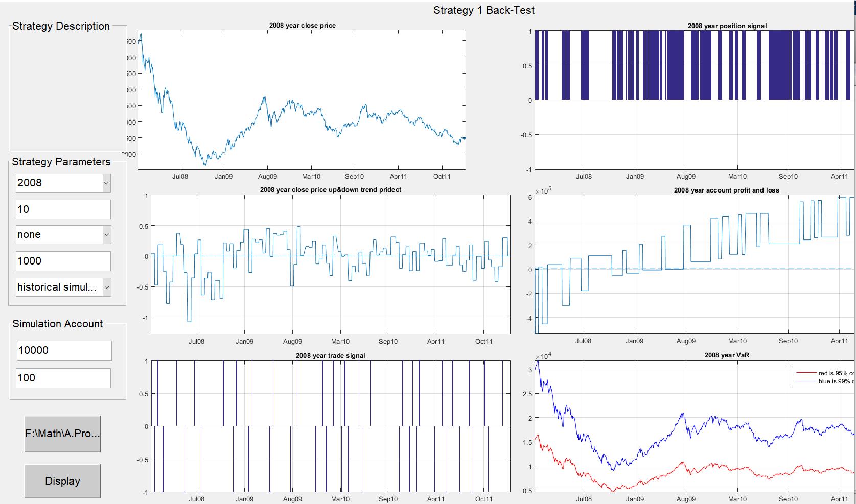Screen dimensions: 856x504
Task: Expand the 'none' dropdown in Strategy Parameters
Action: (63, 235)
